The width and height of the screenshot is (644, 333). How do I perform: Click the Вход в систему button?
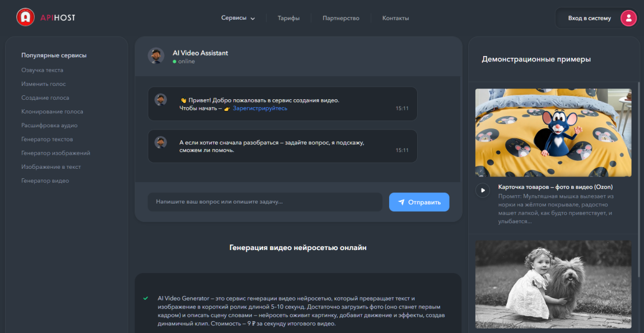(589, 18)
